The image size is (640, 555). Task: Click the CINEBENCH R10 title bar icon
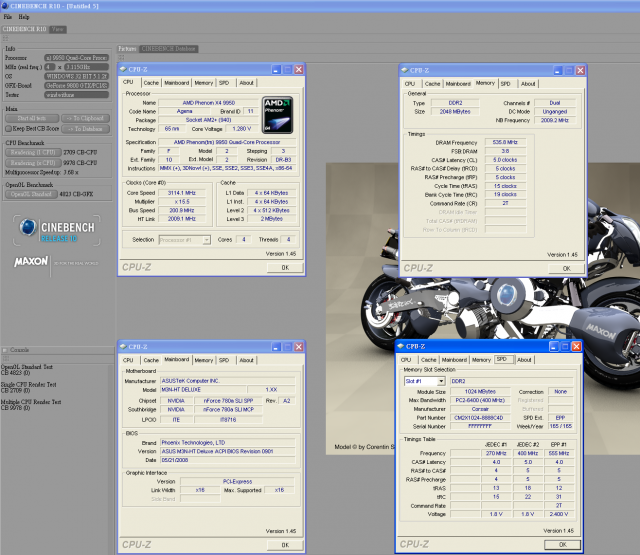coord(5,6)
